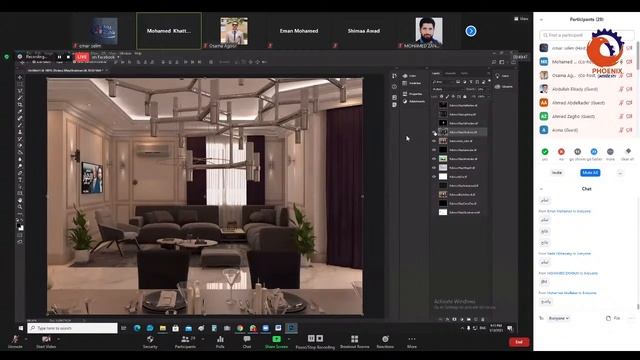This screenshot has width=640, height=360.
Task: Click 'clear all' reactions button
Action: point(627,154)
